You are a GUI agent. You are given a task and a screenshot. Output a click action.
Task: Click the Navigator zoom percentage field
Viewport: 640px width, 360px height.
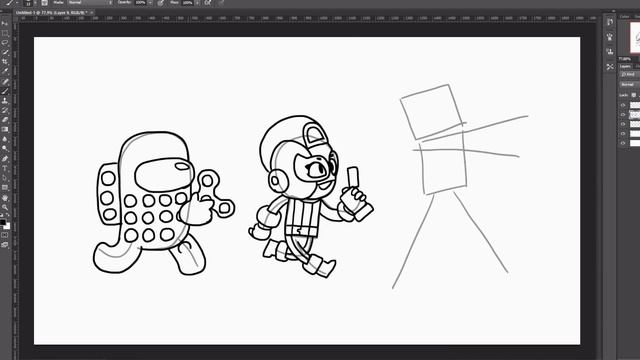coord(624,59)
